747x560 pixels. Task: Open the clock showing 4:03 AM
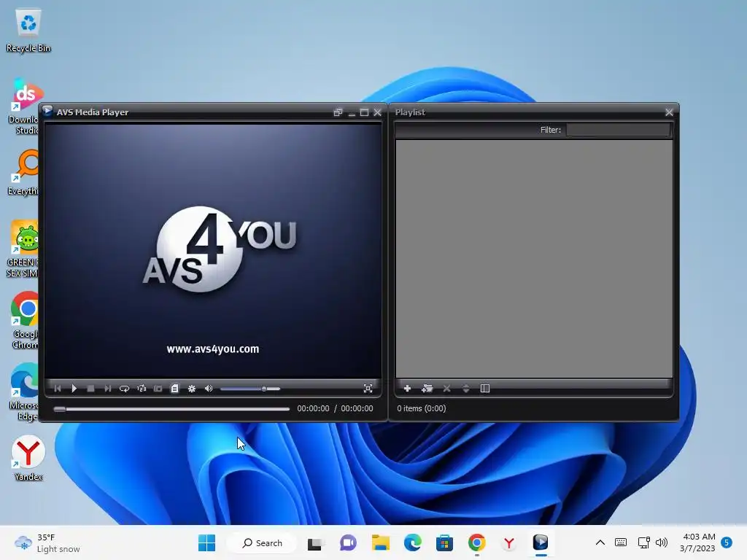(x=697, y=542)
